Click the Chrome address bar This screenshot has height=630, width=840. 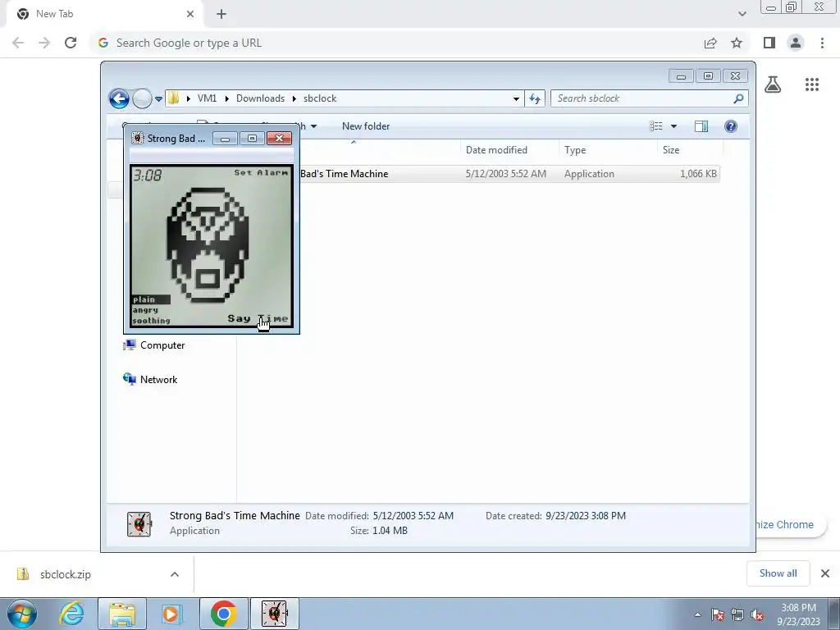point(396,43)
